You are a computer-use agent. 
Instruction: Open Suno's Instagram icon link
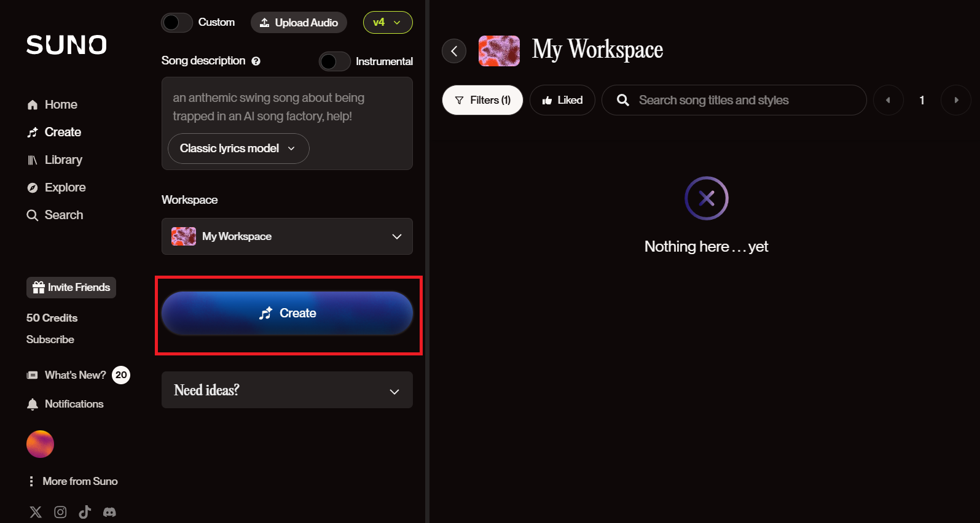pyautogui.click(x=60, y=512)
